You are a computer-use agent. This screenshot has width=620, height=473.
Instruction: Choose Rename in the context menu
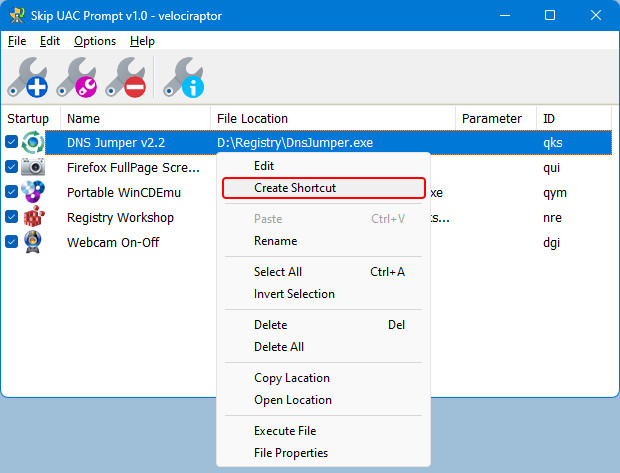point(323,241)
